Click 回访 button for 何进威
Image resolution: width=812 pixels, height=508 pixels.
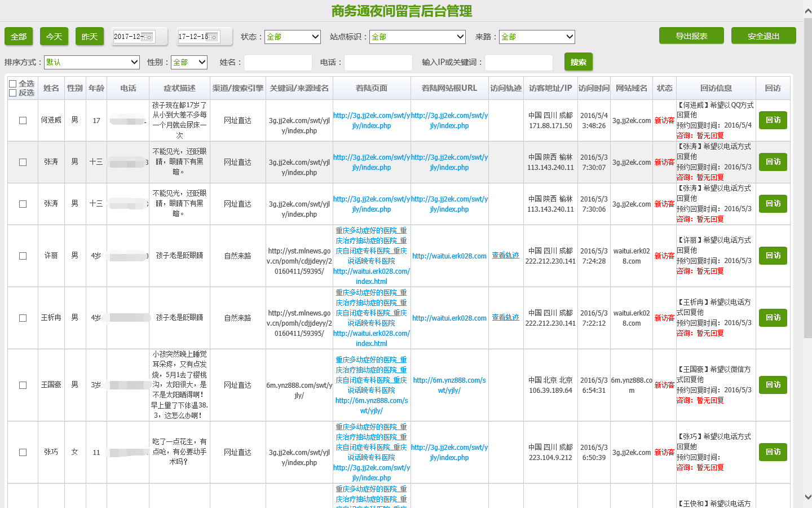coord(773,120)
